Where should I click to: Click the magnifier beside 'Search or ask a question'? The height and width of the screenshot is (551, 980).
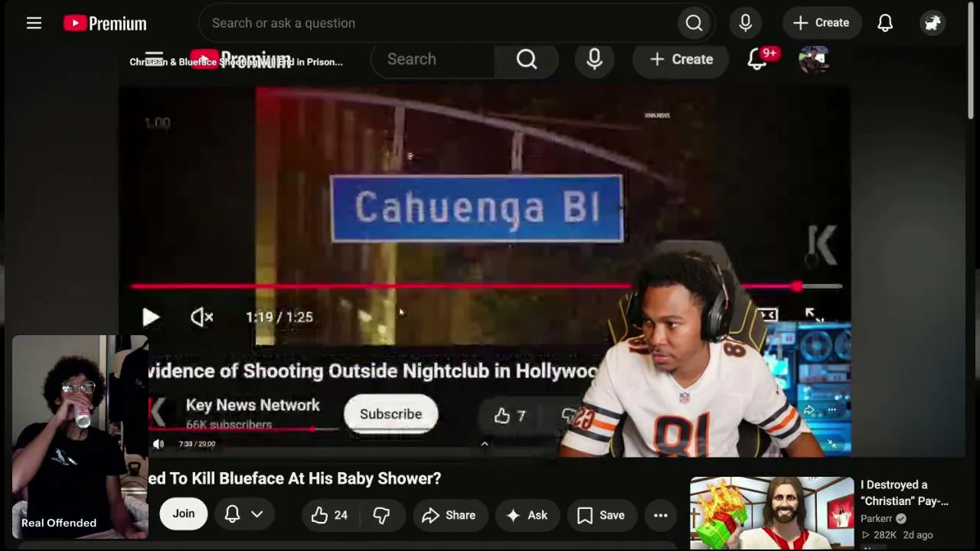(x=694, y=23)
